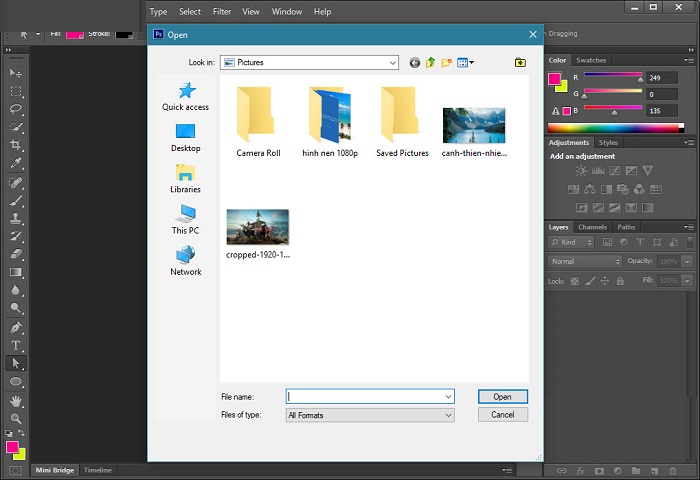Open the Color panel options menu

point(689,60)
